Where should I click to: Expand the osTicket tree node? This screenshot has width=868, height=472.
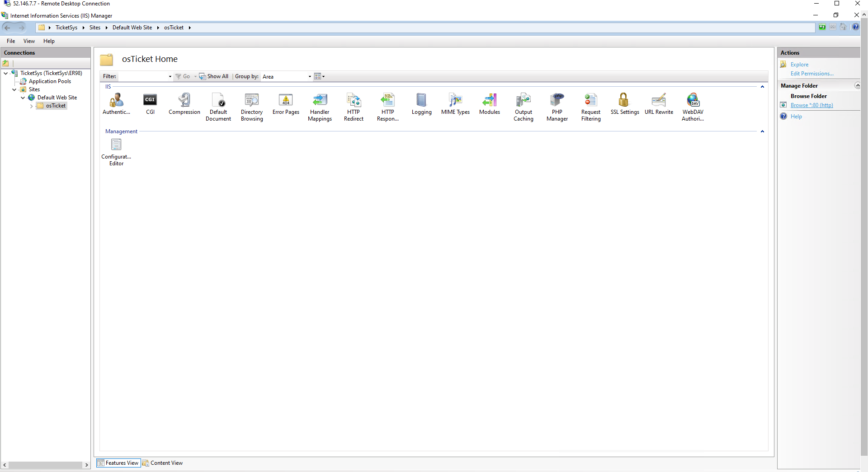(31, 106)
